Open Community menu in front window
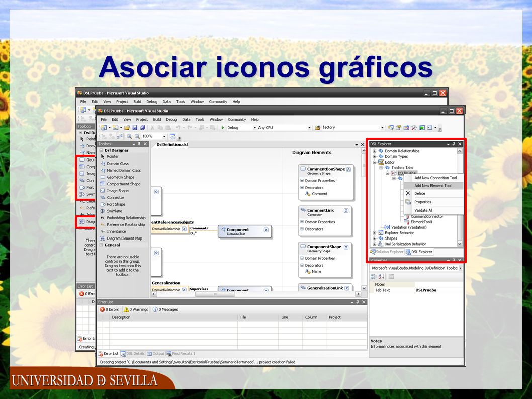532x399 pixels. pyautogui.click(x=237, y=120)
